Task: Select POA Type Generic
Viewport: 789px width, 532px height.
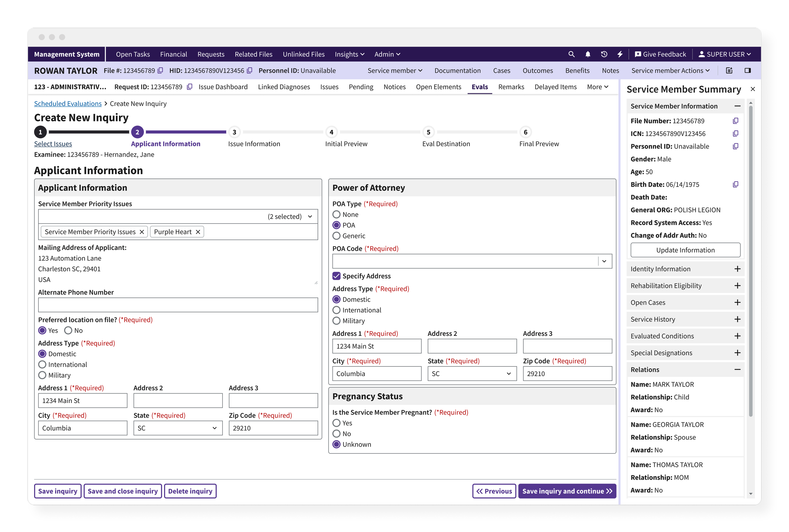Action: coord(336,236)
